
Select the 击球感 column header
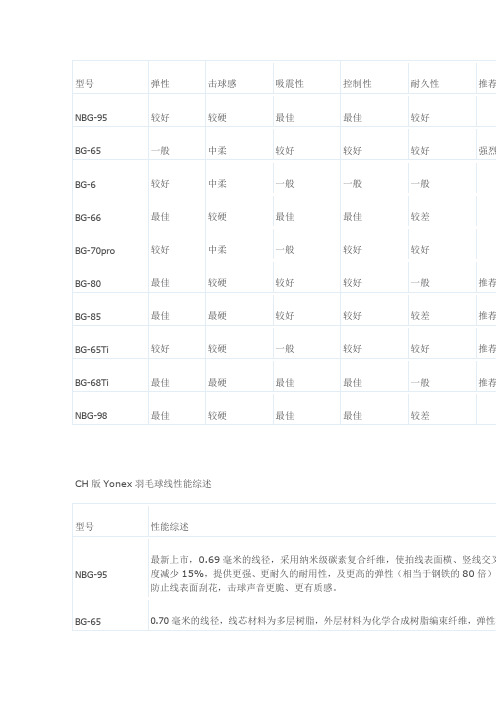tap(222, 84)
